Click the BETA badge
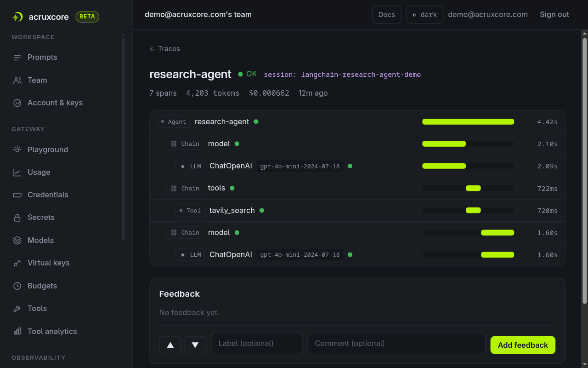Screen dimensions: 588x368 (x=87, y=17)
